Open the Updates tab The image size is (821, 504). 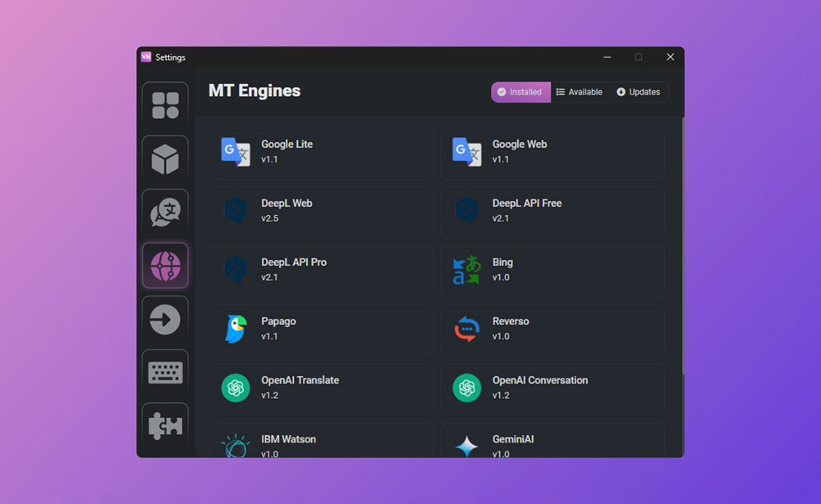pyautogui.click(x=639, y=92)
